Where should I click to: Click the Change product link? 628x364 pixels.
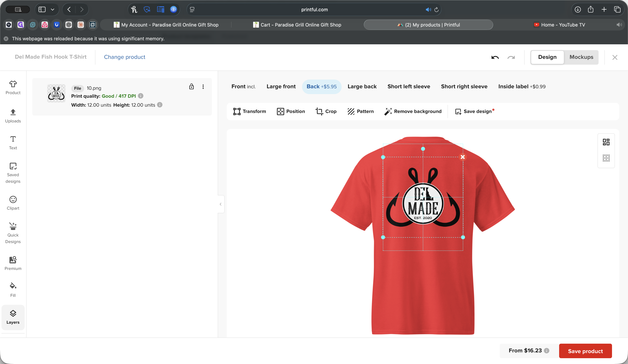(124, 57)
